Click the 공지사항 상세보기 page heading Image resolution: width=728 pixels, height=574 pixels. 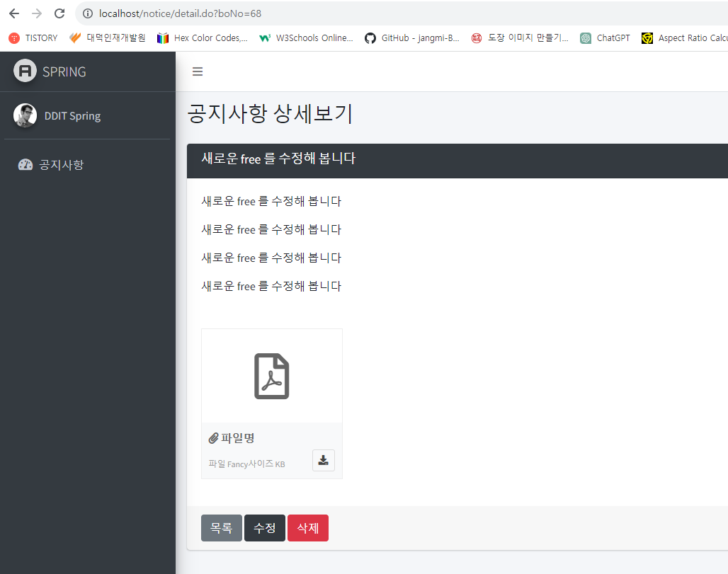(x=271, y=114)
